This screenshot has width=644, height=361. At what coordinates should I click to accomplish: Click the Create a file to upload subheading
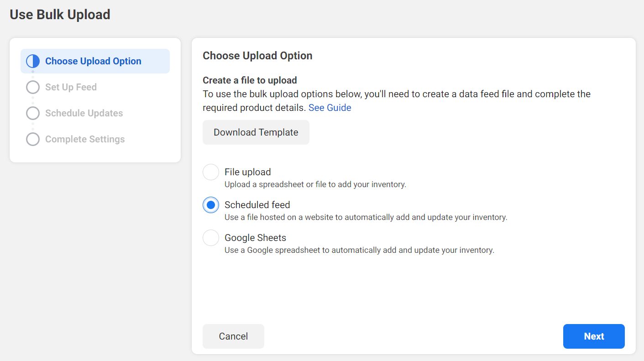(250, 80)
